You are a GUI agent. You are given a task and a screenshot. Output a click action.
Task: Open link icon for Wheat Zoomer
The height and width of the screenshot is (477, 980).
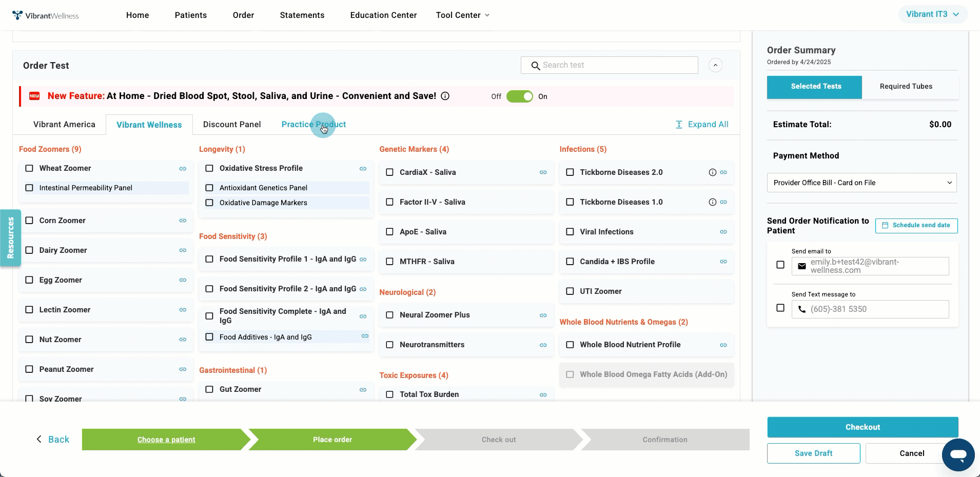(x=183, y=169)
